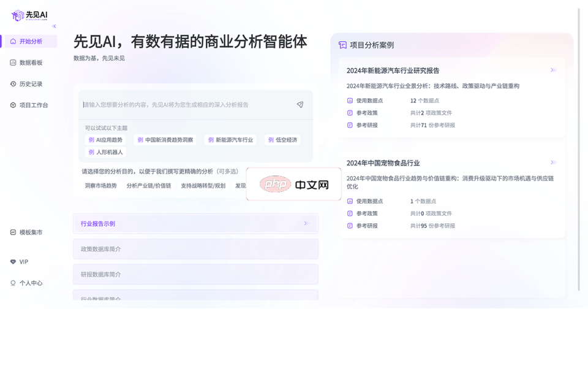The width and height of the screenshot is (588, 368).
Task: Click the person icon beside 个人中心
Action: pyautogui.click(x=13, y=283)
